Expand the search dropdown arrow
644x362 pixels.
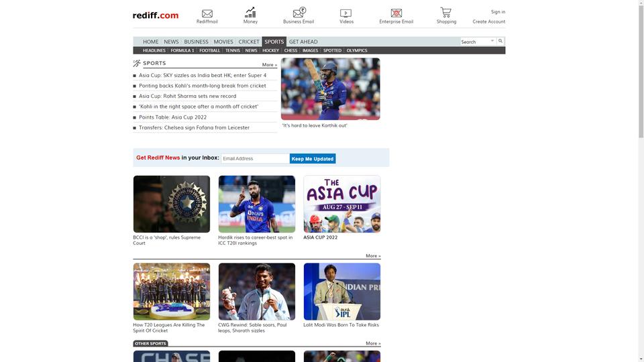(x=492, y=41)
